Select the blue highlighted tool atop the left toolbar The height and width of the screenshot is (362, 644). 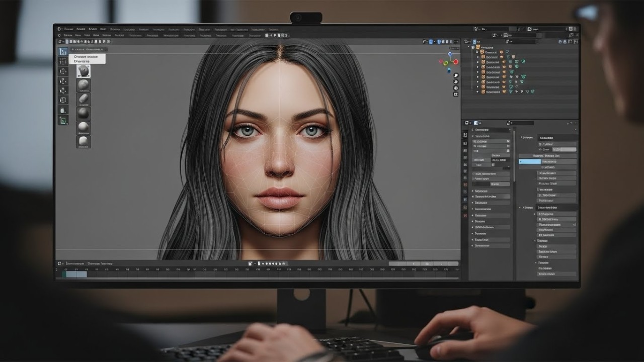point(63,51)
